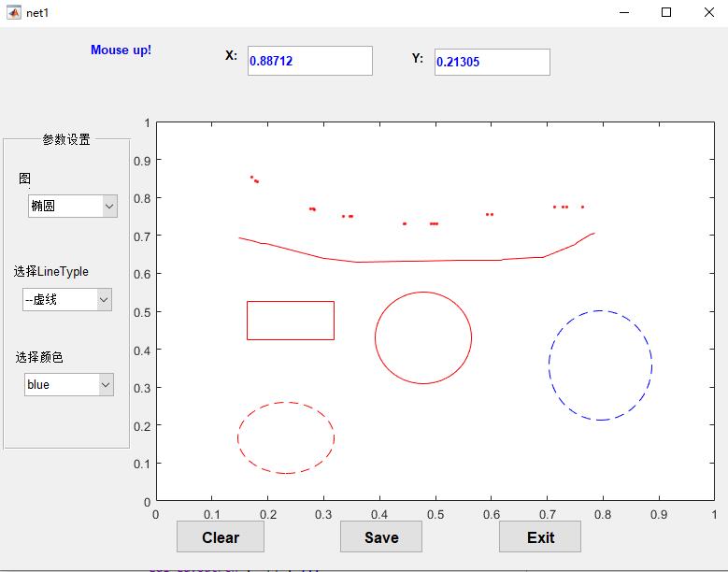Screen dimensions: 728x572
Task: Click the y-axis tick label 0.5
Action: tap(142, 312)
